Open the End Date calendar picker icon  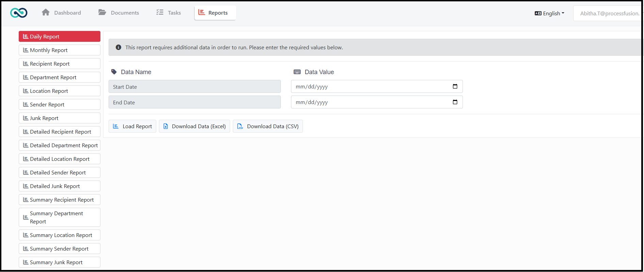point(455,102)
